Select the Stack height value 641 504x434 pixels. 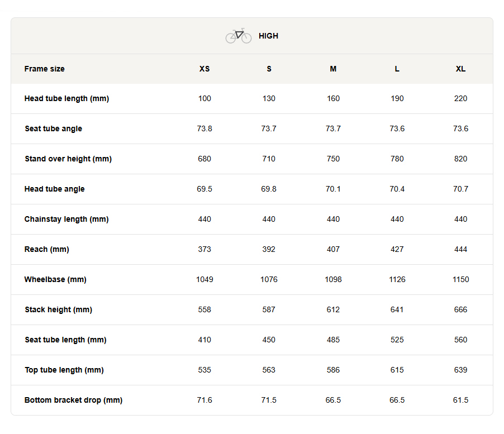tap(397, 309)
